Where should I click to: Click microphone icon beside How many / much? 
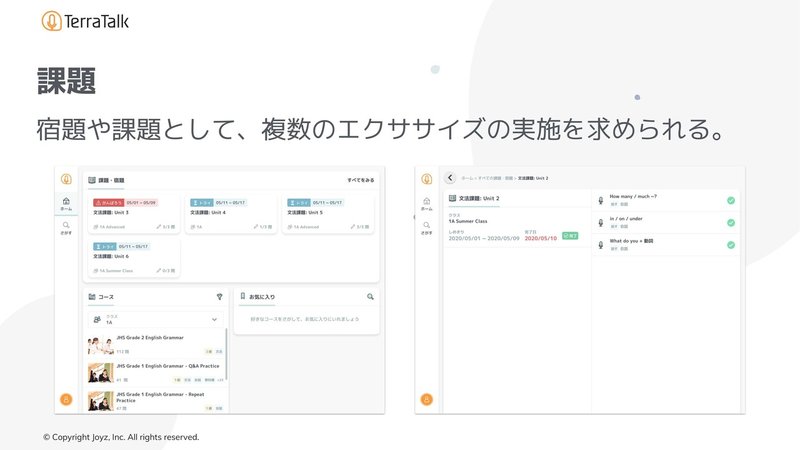tap(601, 201)
